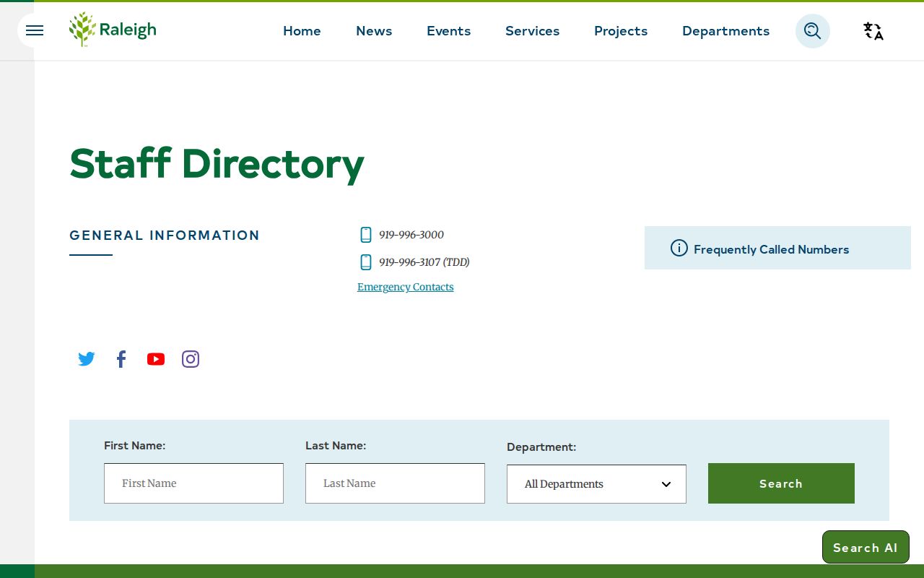The image size is (924, 578).
Task: Open the language translate icon
Action: (x=873, y=31)
